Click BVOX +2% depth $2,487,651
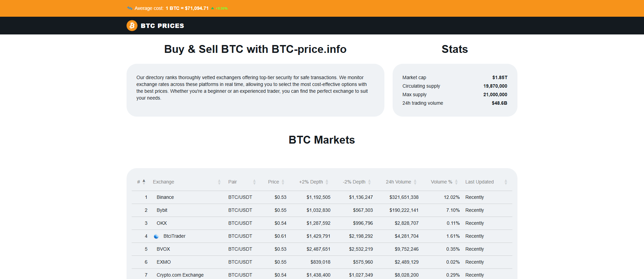The height and width of the screenshot is (279, 644). 318,249
